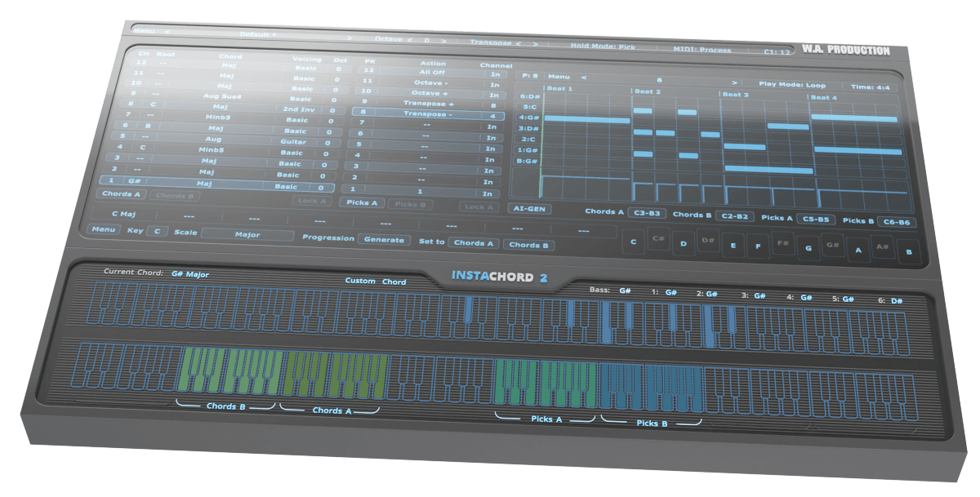The width and height of the screenshot is (980, 497).
Task: Toggle the MIDI: Process setting
Action: coord(702,50)
